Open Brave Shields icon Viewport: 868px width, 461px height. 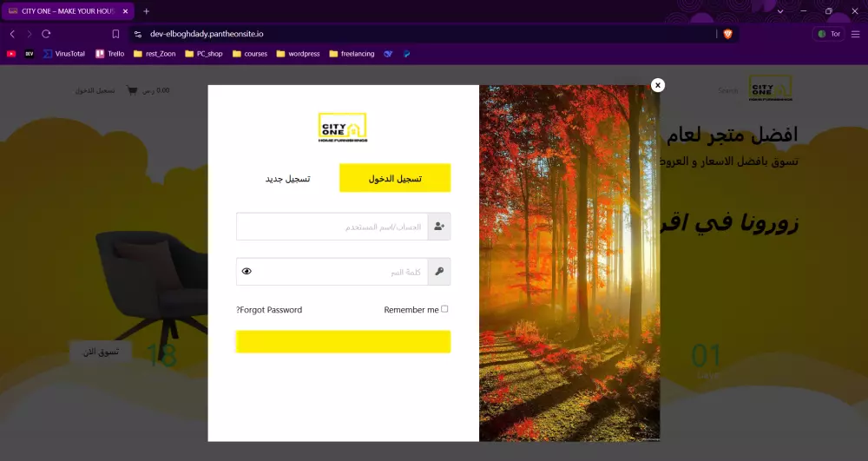pyautogui.click(x=728, y=34)
